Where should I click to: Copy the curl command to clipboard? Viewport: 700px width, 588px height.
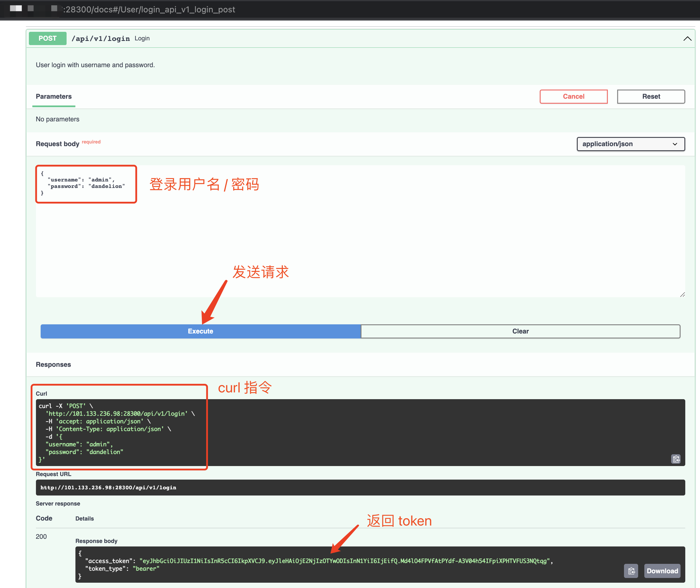676,459
